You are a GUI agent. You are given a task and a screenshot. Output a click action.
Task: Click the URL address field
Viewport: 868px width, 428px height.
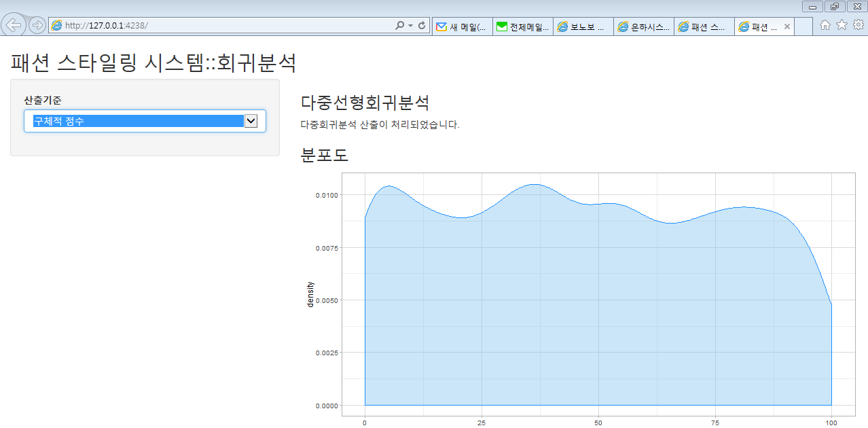[224, 26]
